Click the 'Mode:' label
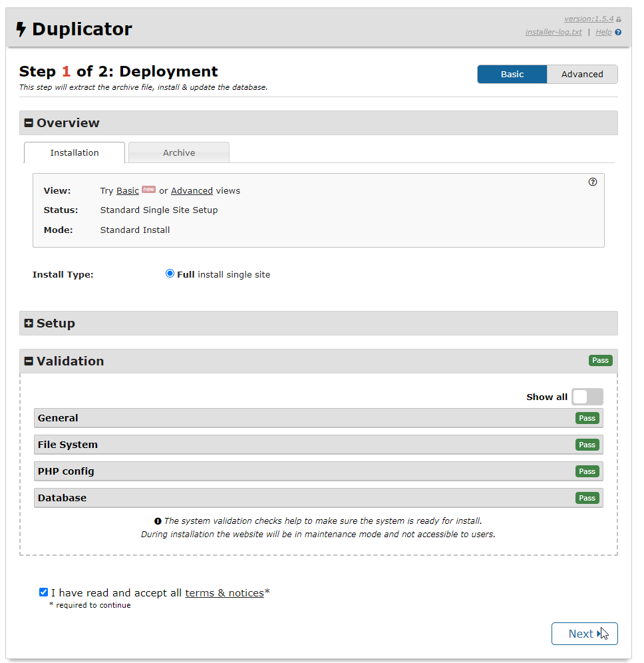 tap(59, 230)
